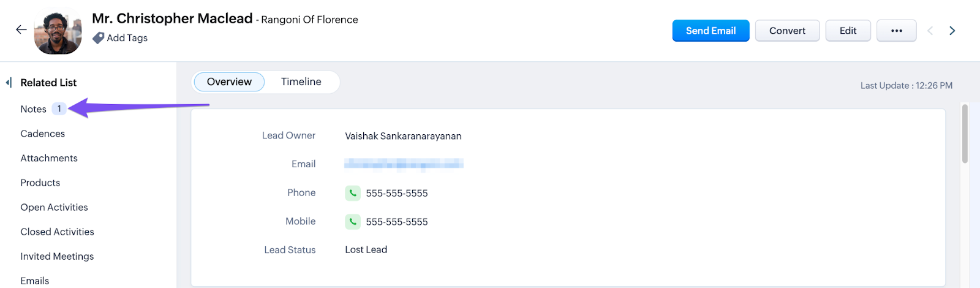
Task: Click the vertical scrollbar on the right
Action: (965, 135)
